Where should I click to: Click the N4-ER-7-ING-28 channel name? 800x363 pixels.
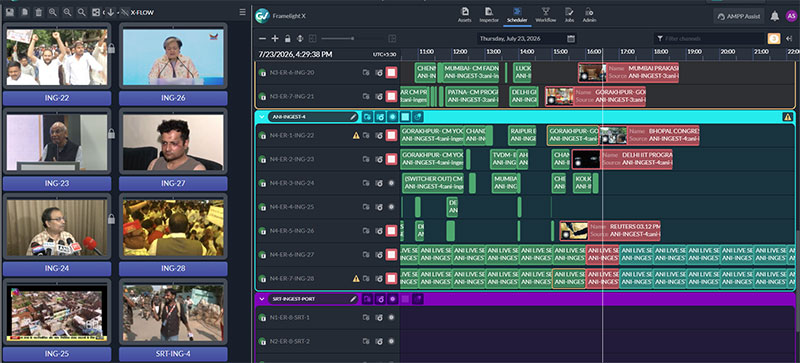click(292, 278)
